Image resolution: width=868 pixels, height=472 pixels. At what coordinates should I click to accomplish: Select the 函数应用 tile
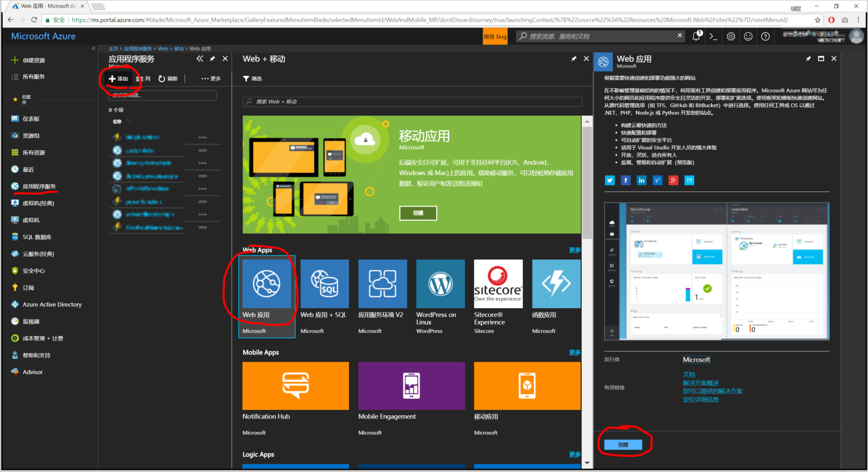(556, 296)
